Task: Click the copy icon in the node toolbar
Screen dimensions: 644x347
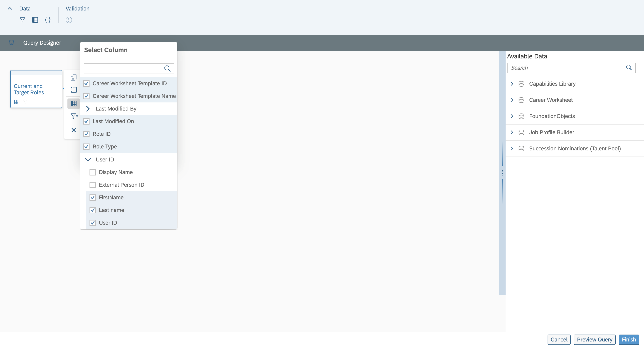Action: click(74, 78)
